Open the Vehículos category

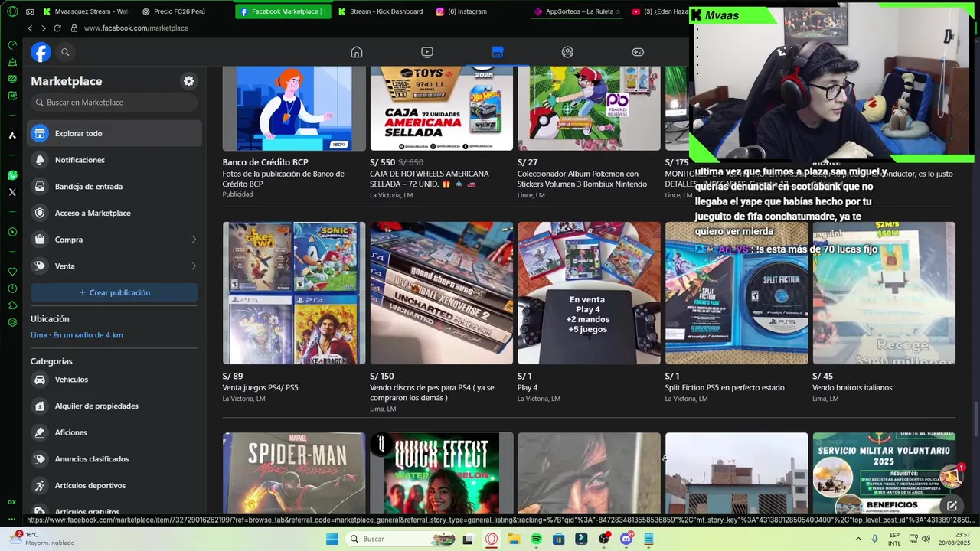click(115, 380)
